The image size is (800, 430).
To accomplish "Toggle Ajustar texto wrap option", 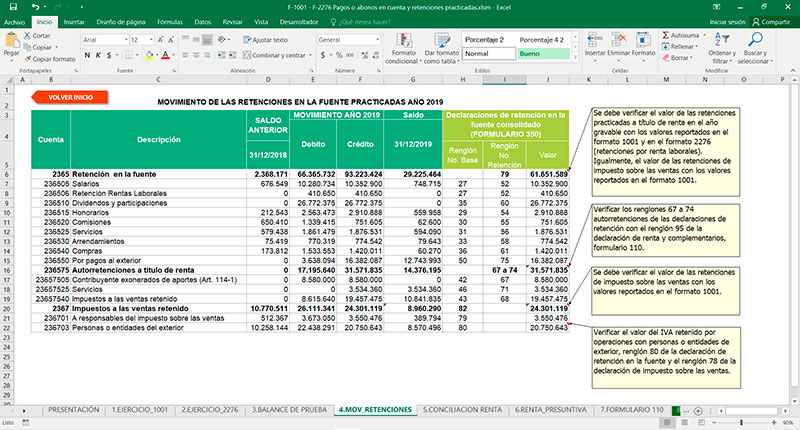I will click(265, 40).
